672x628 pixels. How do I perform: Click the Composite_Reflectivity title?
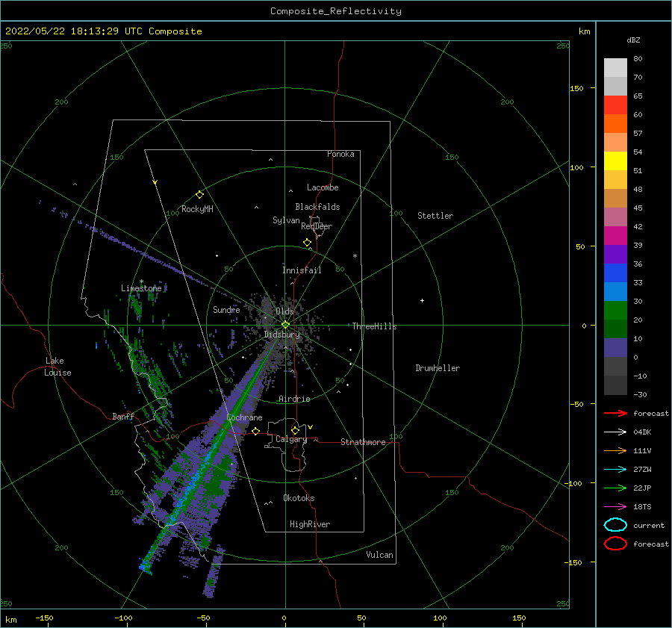[x=336, y=11]
